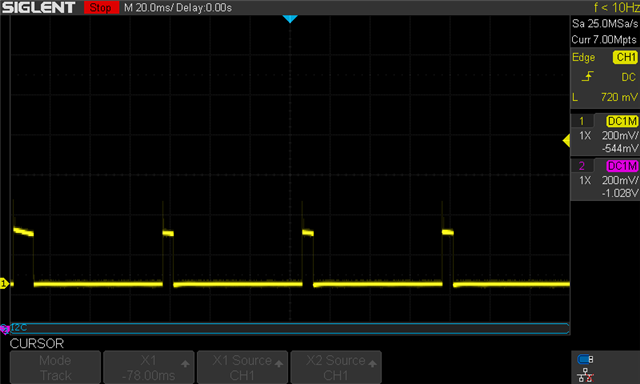Viewport: 640px width, 384px height.
Task: Open the X1 Source CH1 selector
Action: 242,367
